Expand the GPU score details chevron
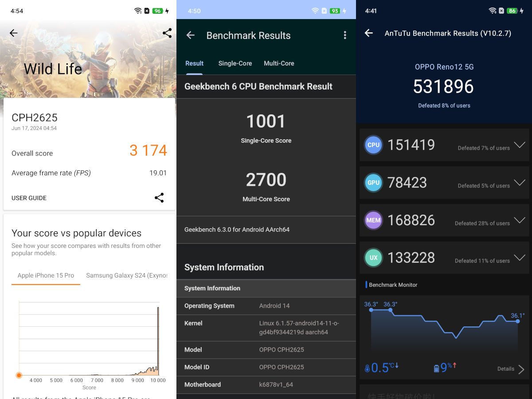Image resolution: width=532 pixels, height=399 pixels. coord(519,183)
